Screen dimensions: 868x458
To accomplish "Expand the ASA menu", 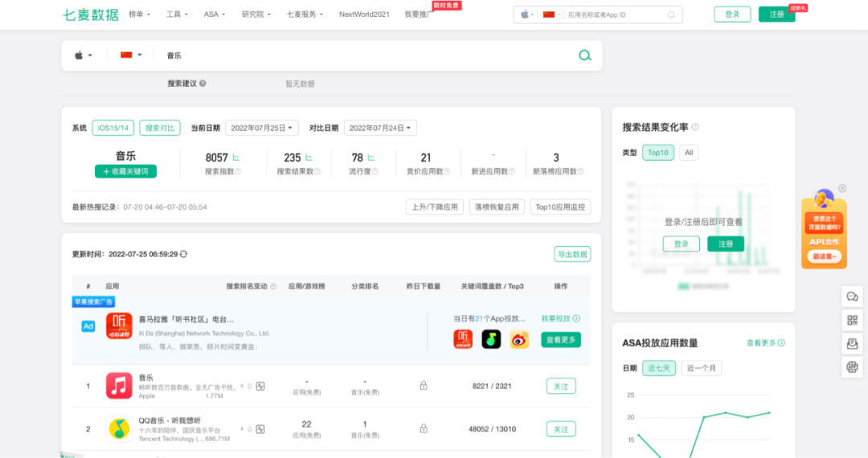I will (x=215, y=14).
